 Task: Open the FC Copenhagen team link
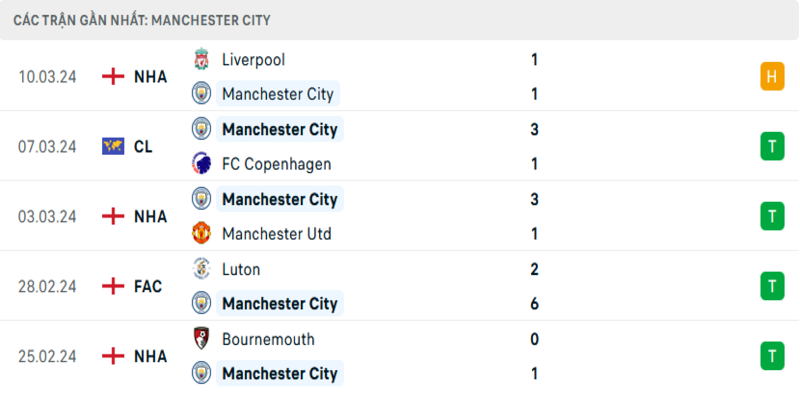pyautogui.click(x=276, y=164)
